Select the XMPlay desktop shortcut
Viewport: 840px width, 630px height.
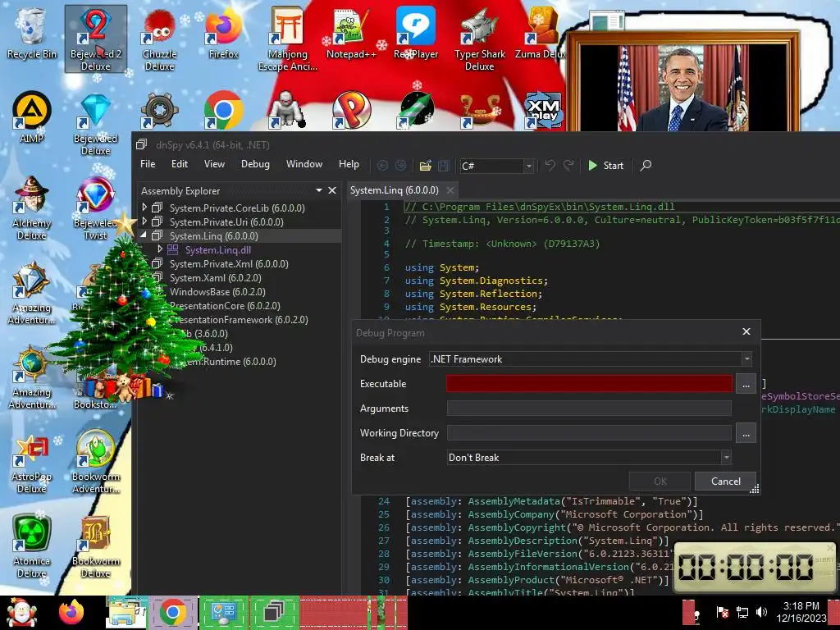click(543, 111)
